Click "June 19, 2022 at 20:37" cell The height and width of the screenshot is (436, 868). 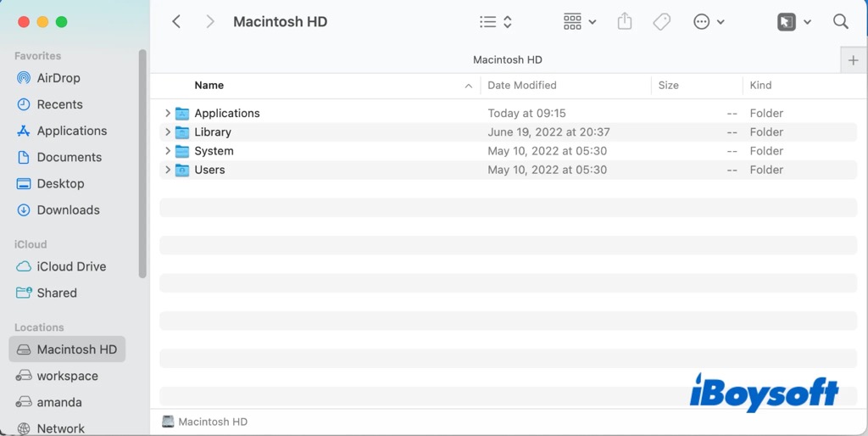(x=548, y=131)
